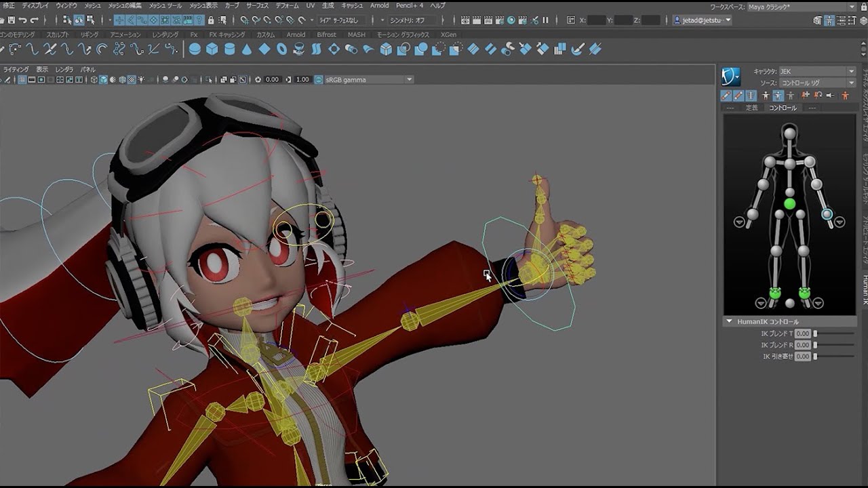Toggle the textured viewport display icon

click(x=132, y=79)
